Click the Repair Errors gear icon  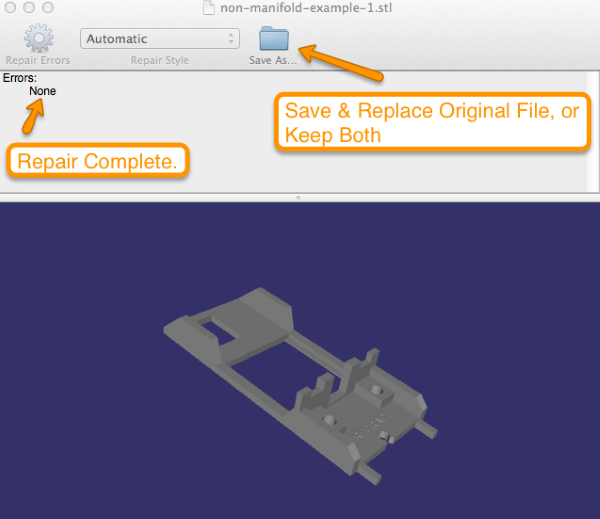pyautogui.click(x=38, y=38)
